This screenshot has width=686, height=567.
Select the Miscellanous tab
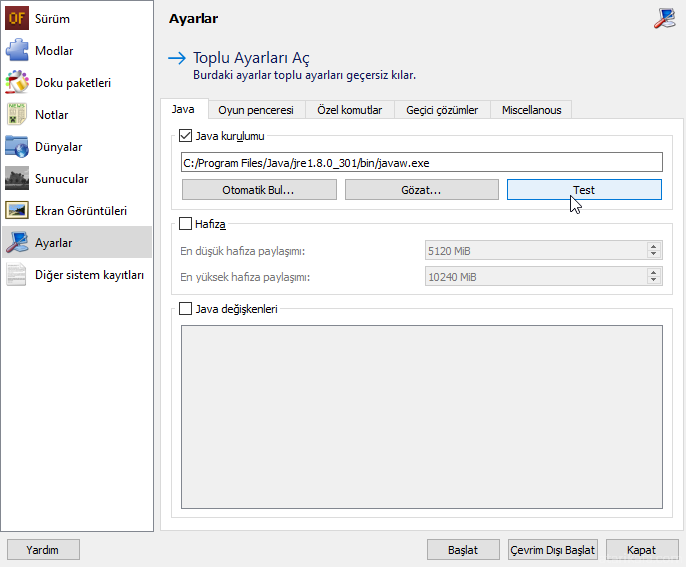(x=531, y=110)
